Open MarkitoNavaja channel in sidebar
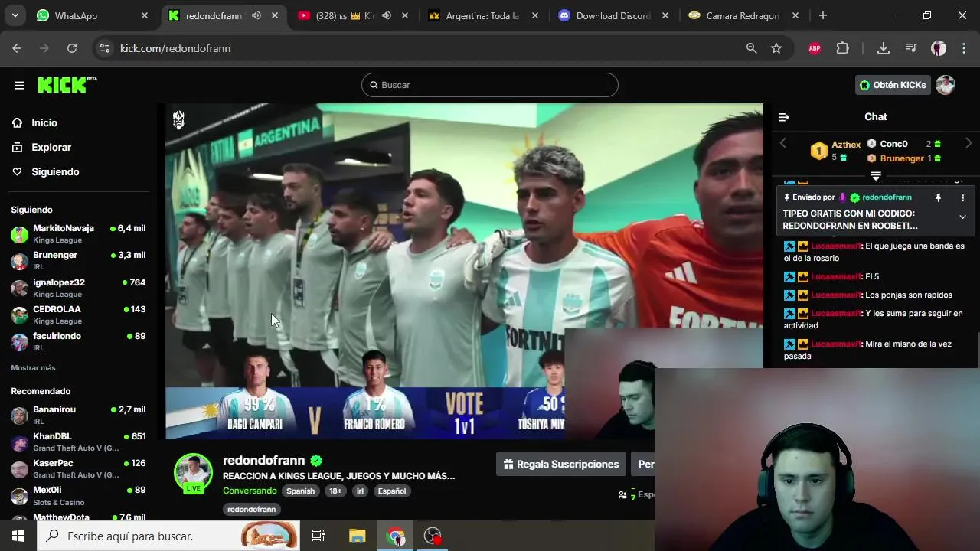 click(x=78, y=233)
